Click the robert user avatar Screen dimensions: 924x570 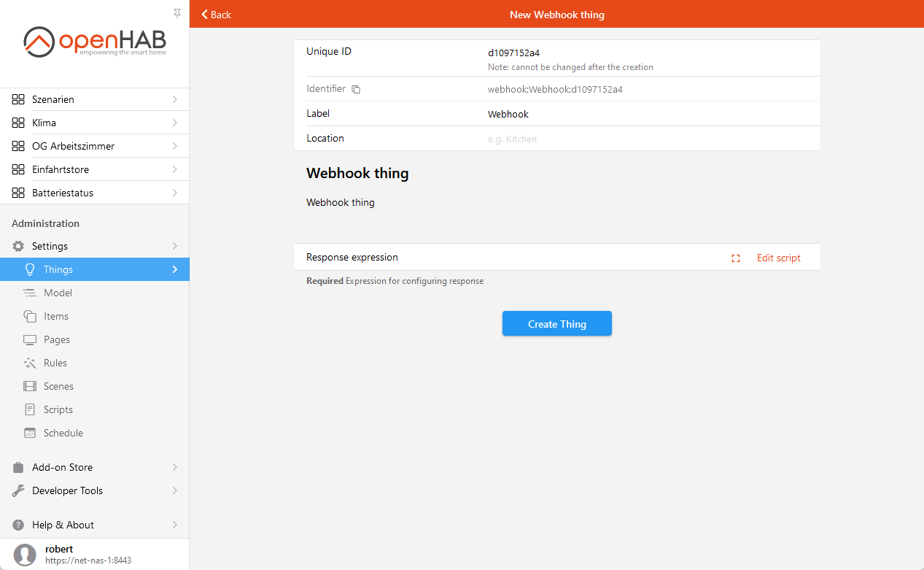pos(25,555)
